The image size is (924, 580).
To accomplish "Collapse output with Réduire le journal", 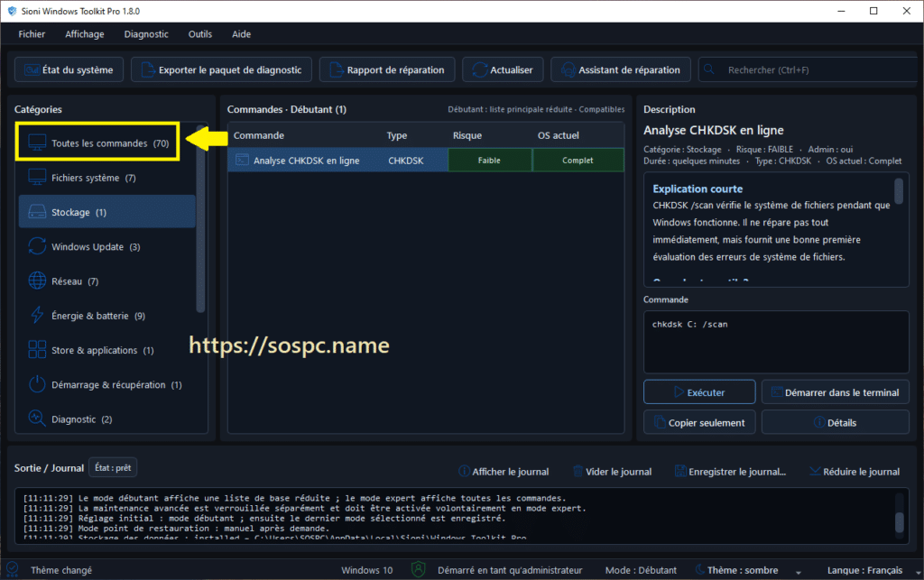I will [855, 471].
